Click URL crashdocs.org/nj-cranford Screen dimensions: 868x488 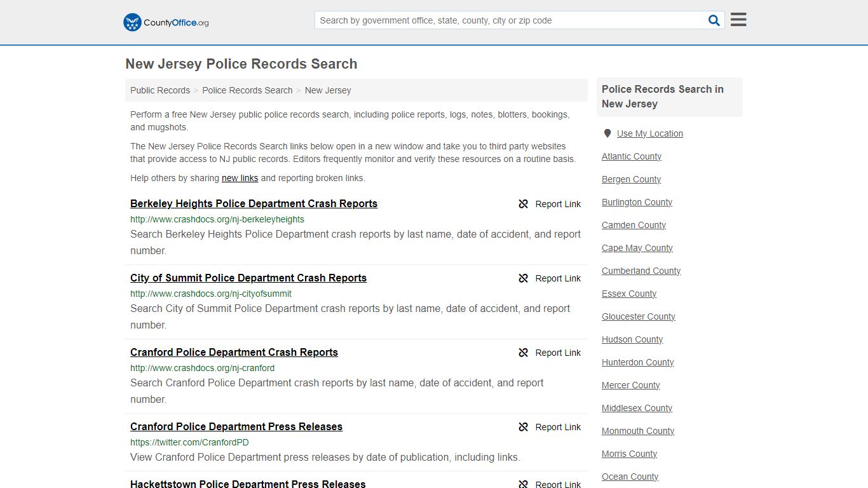[x=203, y=368]
